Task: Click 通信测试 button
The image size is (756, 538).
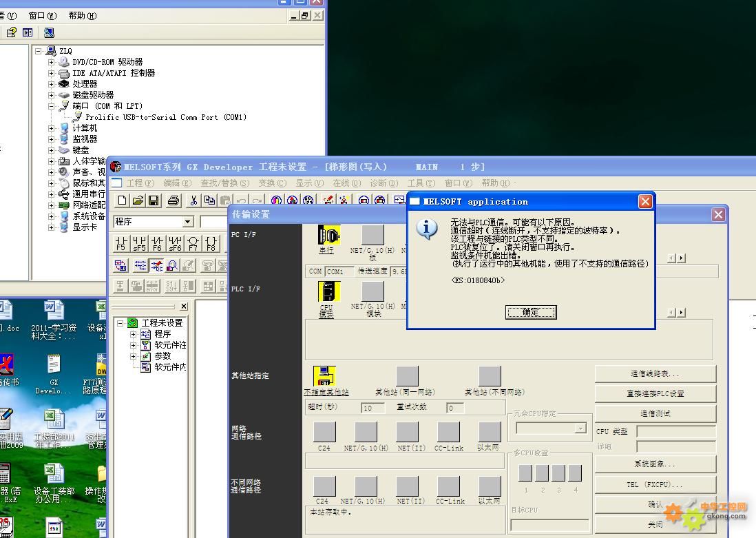Action: pos(655,413)
